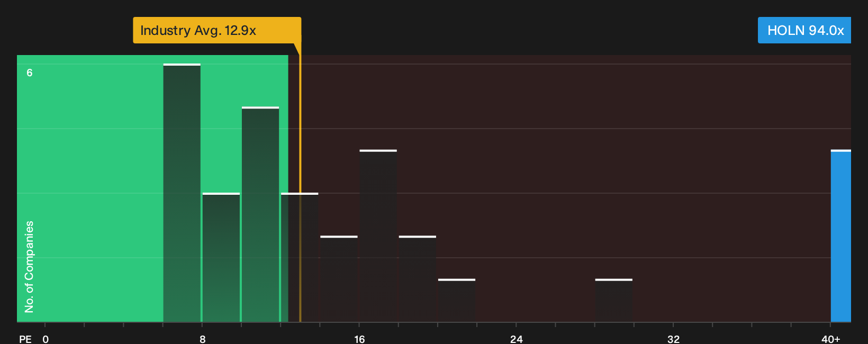Click the tallest bar, between PE 6 and 8
This screenshot has height=344, width=868.
pyautogui.click(x=182, y=193)
